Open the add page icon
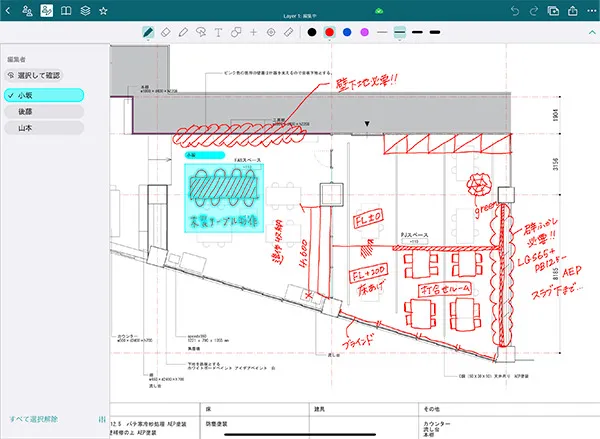 [x=553, y=11]
